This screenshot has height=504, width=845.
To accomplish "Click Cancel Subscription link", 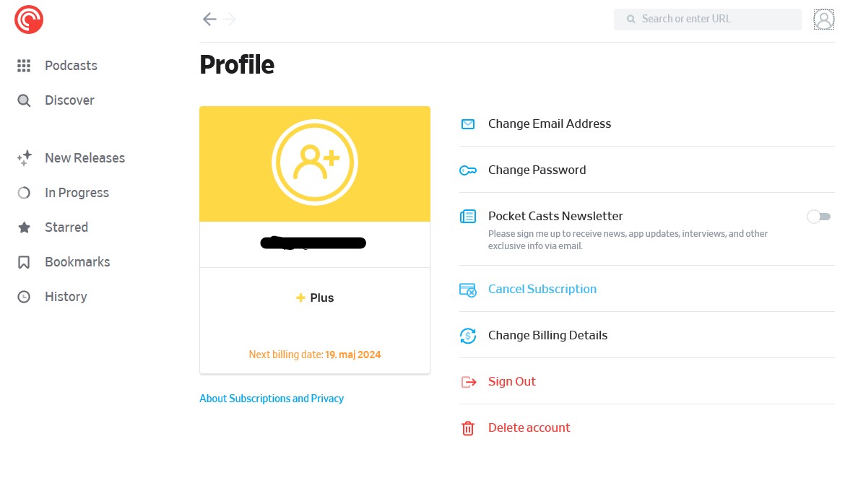I will (542, 289).
